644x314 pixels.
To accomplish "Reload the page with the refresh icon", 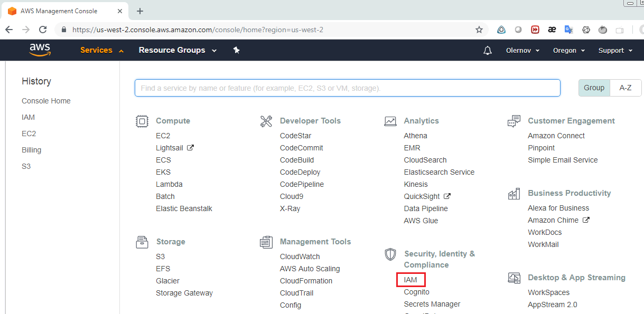I will coord(43,30).
